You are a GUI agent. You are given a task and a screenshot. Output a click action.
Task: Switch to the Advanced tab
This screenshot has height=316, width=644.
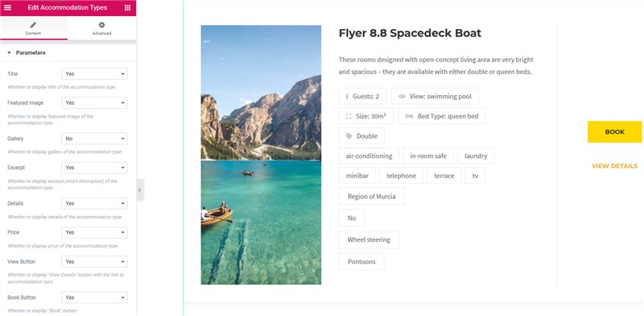pyautogui.click(x=102, y=28)
